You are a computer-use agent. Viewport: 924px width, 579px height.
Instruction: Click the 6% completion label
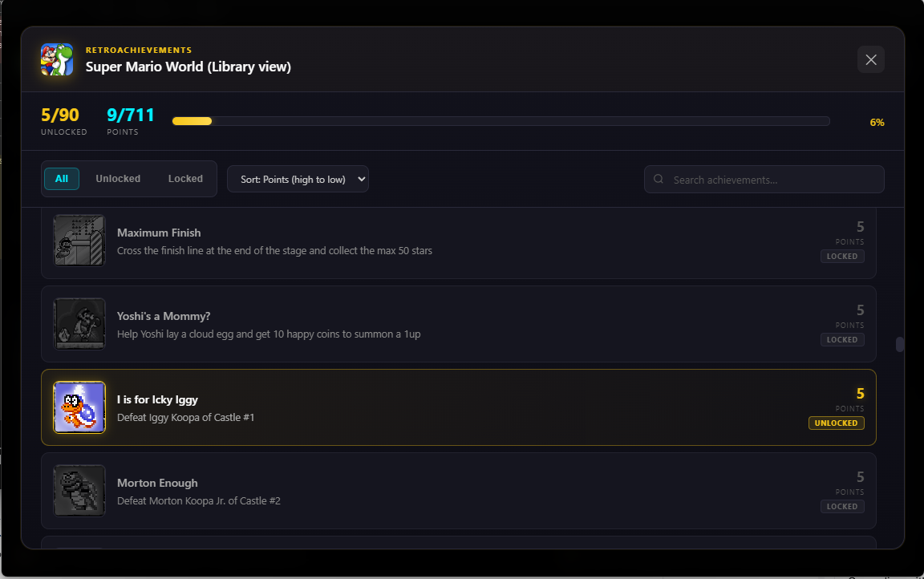[877, 123]
